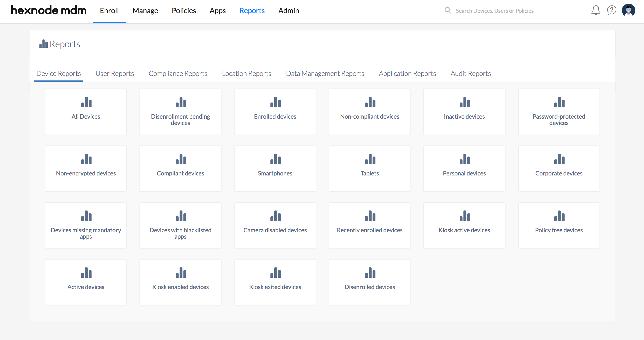Click the Non-encrypted devices chart icon
The width and height of the screenshot is (644, 340).
pos(86,159)
